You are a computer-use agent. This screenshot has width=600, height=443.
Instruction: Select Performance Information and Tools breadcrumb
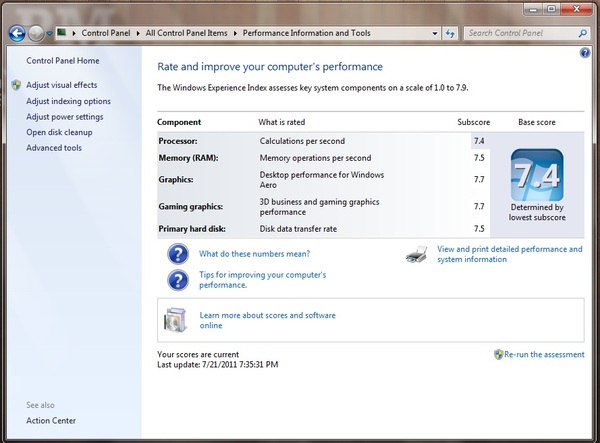(x=307, y=33)
